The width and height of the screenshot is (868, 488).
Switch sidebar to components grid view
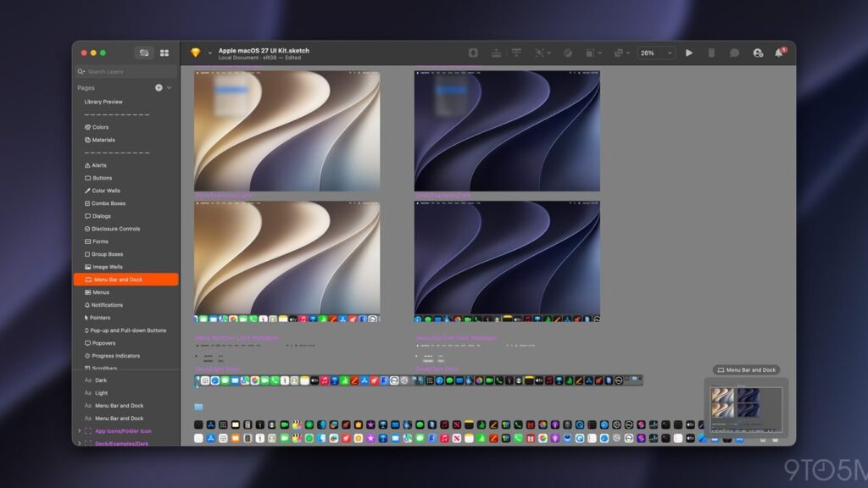[x=164, y=53]
